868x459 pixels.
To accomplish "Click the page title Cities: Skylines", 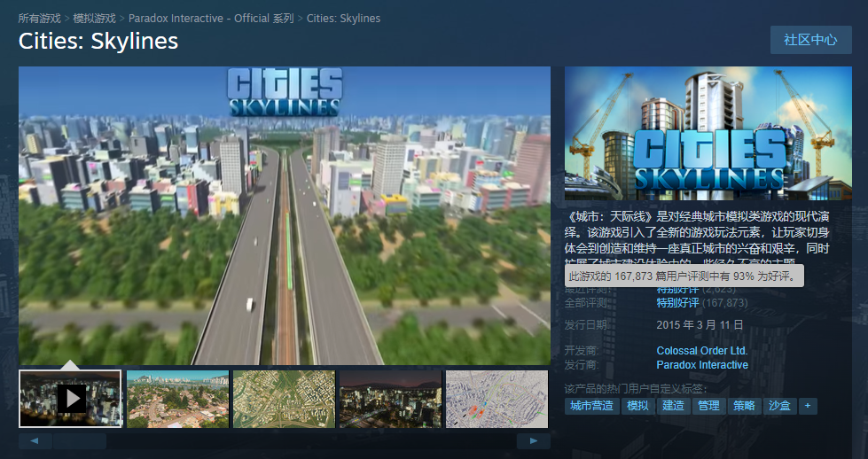I will click(x=98, y=41).
